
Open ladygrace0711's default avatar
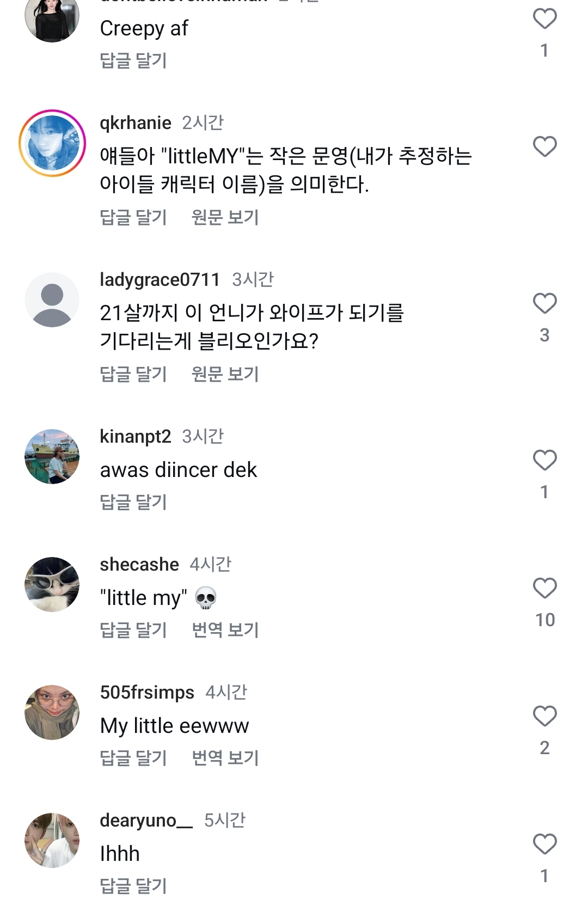pos(52,300)
